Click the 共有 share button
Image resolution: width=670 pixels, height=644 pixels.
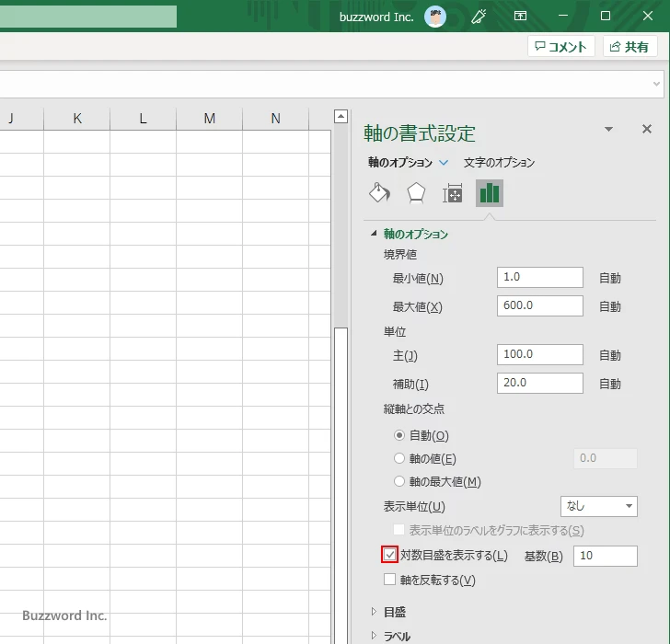[630, 47]
